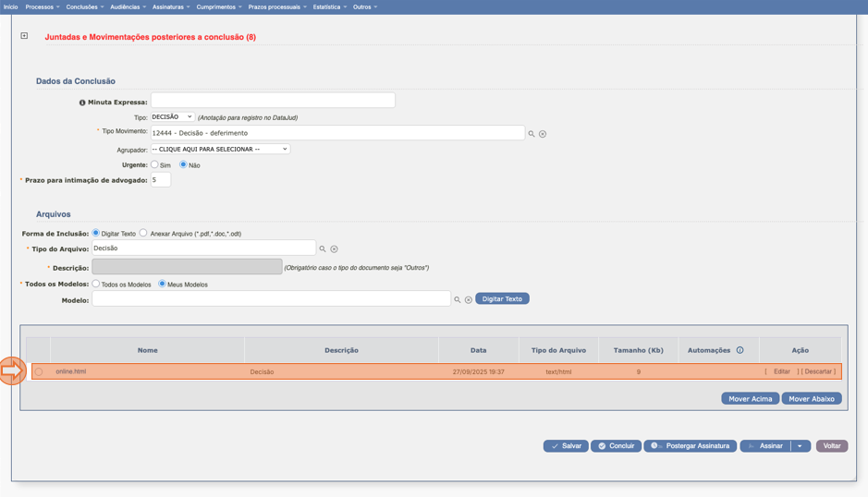Image resolution: width=868 pixels, height=497 pixels.
Task: Clear Tipo do Arquivo using X icon
Action: pos(334,248)
